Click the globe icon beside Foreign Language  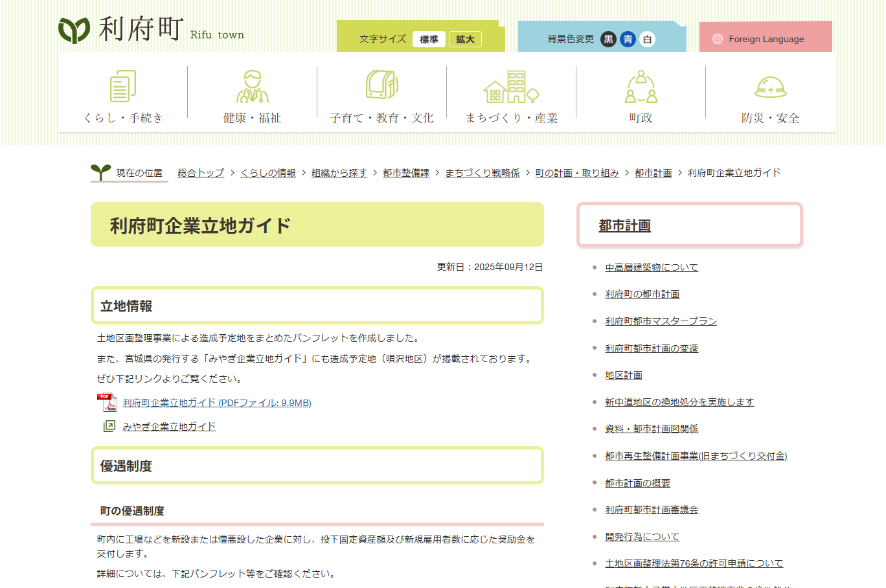718,39
